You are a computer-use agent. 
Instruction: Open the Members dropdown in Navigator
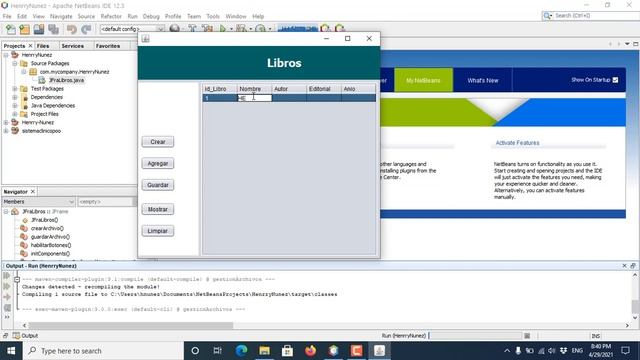coord(38,202)
